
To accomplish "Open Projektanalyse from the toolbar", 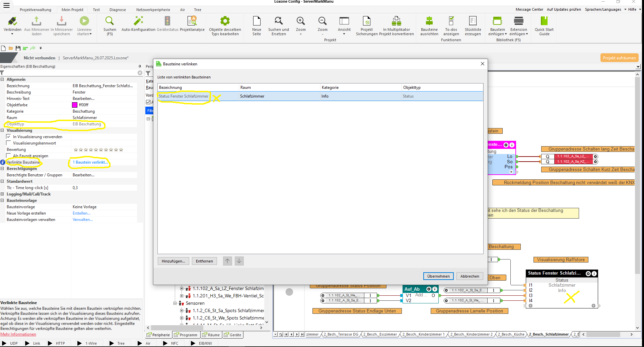I will coord(192,21).
